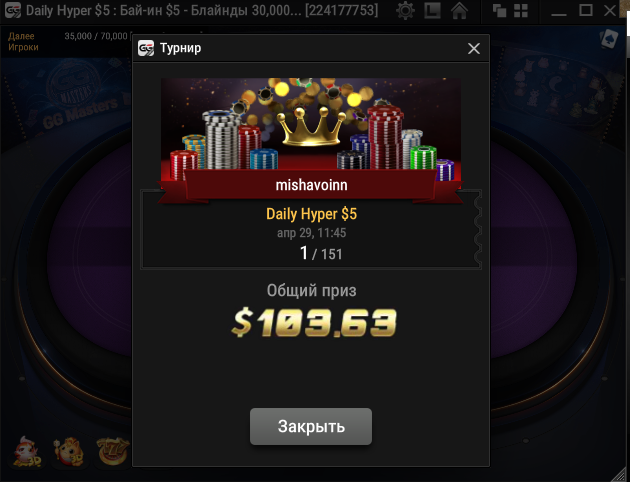Click the crown and chips banner image
This screenshot has width=630, height=482.
click(311, 129)
